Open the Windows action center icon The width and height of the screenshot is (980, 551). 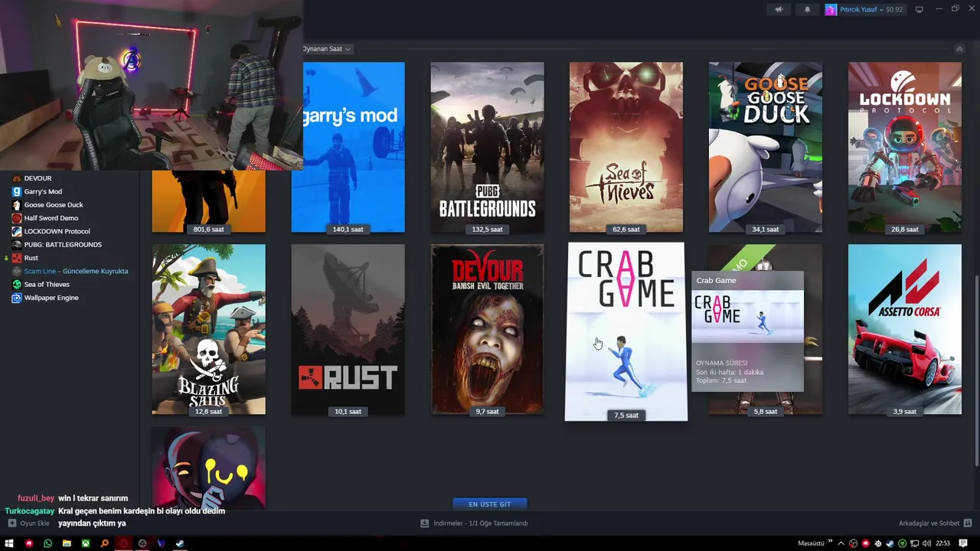964,543
